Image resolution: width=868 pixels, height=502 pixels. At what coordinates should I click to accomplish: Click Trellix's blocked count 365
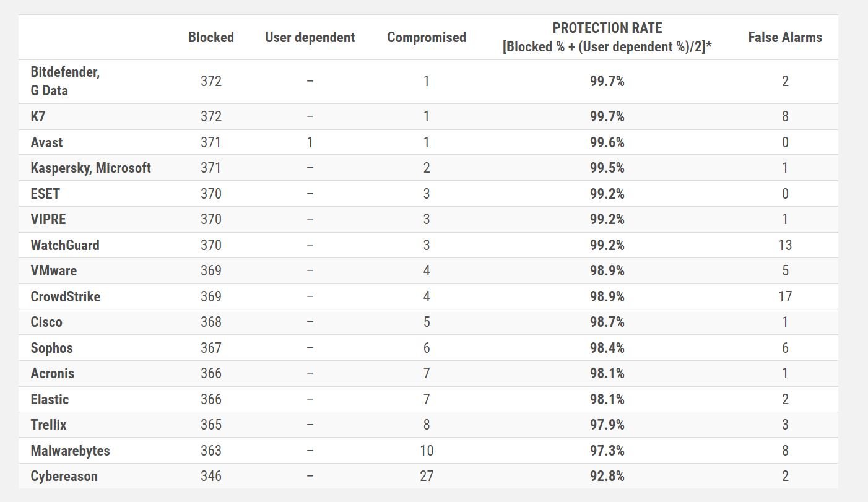(x=210, y=425)
